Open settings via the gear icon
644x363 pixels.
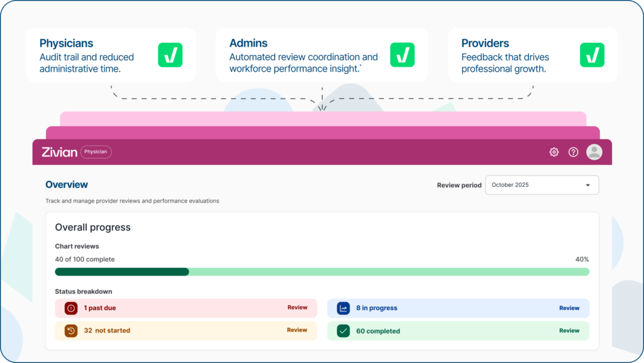click(553, 152)
